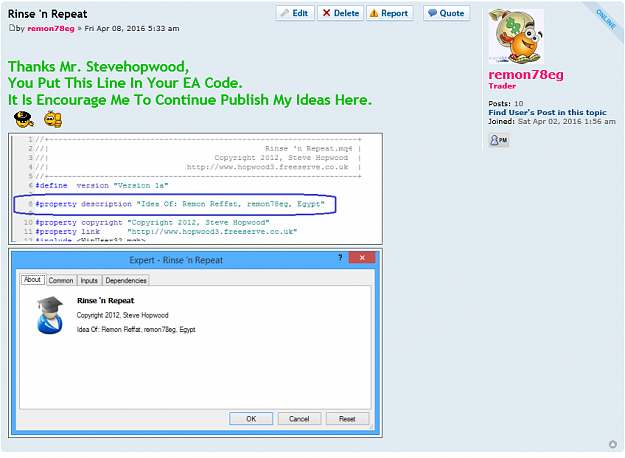Click '#property link' code line
The image size is (625, 458).
[166, 232]
